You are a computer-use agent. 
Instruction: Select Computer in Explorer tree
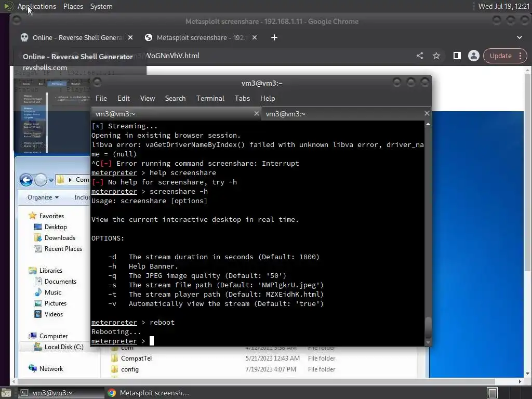point(48,336)
